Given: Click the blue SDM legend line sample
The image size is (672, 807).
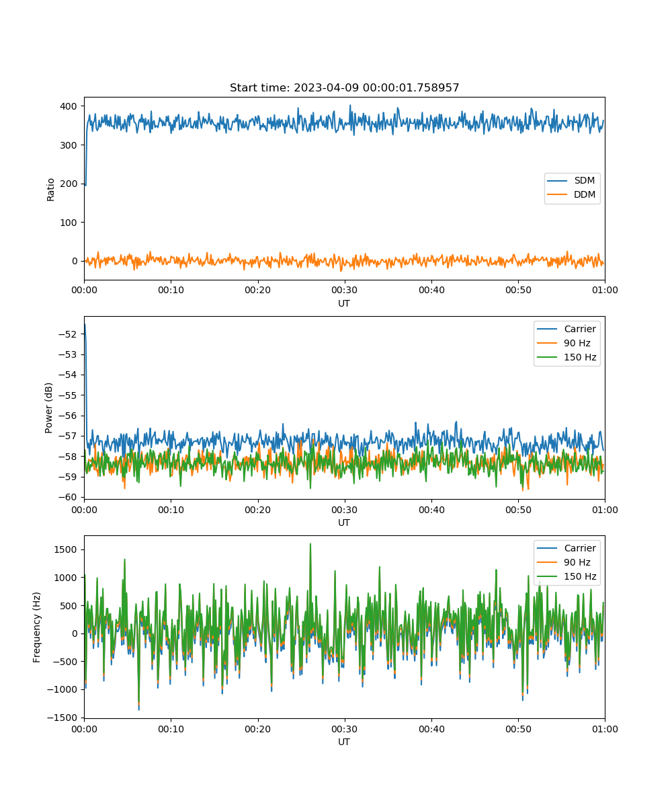Looking at the screenshot, I should (557, 180).
